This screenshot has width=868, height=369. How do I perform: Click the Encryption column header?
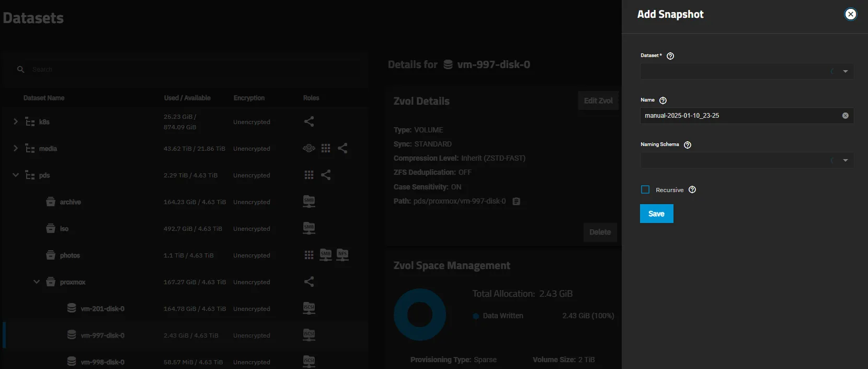[x=249, y=98]
